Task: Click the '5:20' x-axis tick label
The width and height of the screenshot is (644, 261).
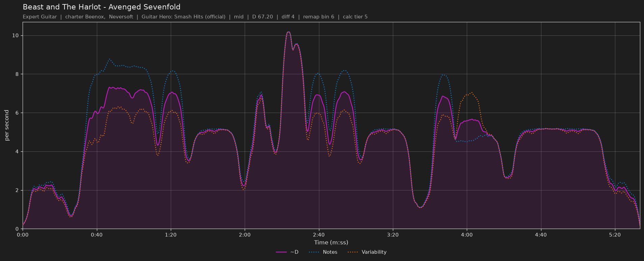Action: click(615, 235)
